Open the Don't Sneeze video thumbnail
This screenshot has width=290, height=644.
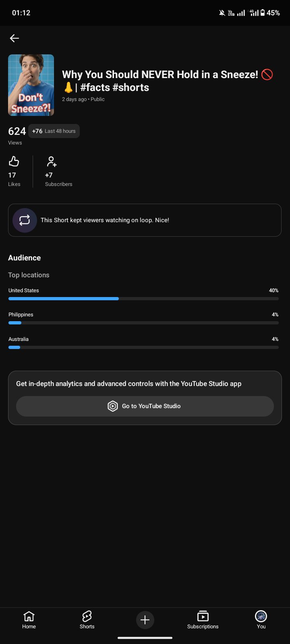(31, 85)
